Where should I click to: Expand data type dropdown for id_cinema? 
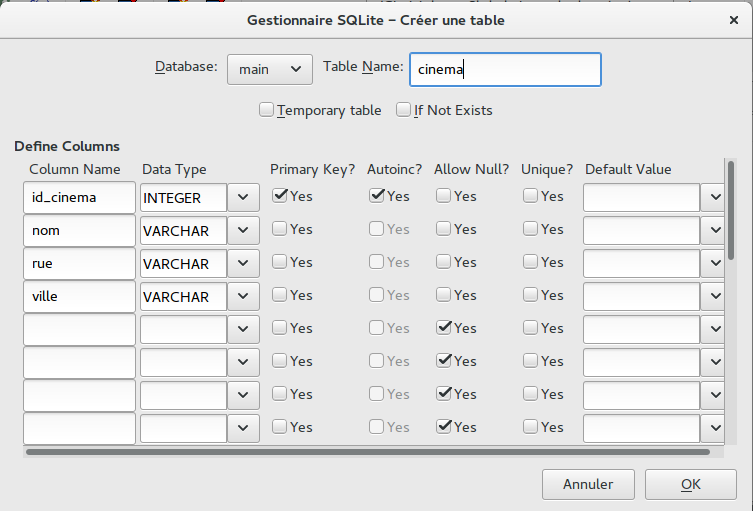(x=243, y=197)
